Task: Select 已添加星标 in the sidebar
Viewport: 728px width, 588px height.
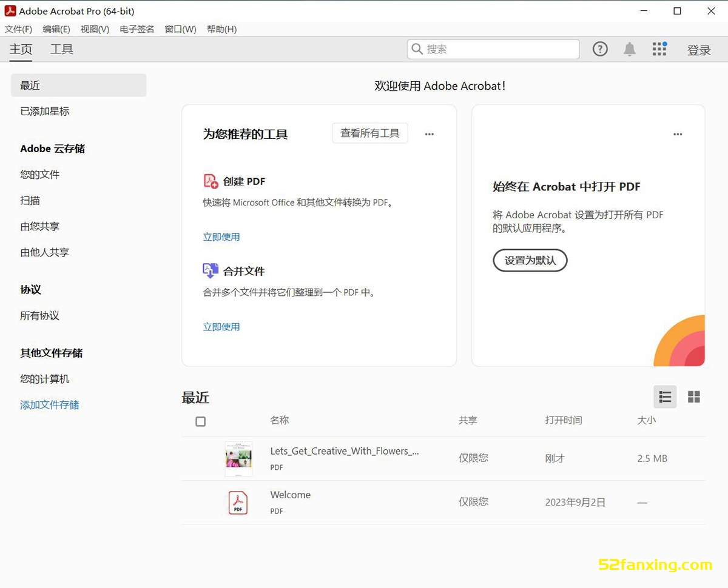Action: coord(45,112)
